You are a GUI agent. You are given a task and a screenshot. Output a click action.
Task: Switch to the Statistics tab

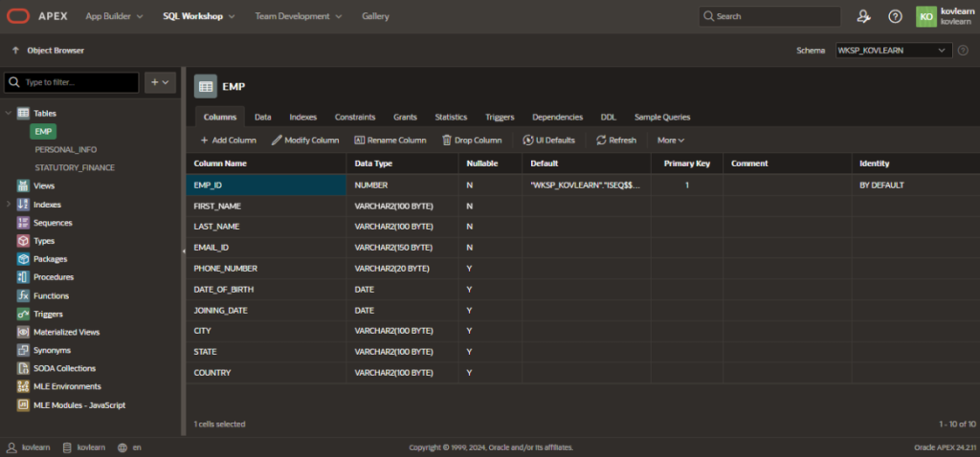tap(452, 117)
